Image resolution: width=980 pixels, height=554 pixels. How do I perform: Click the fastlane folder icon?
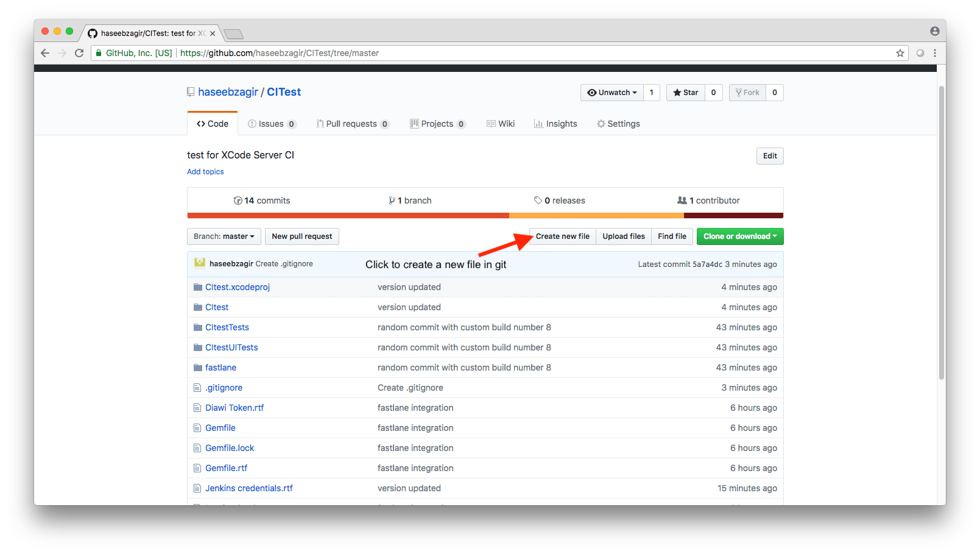(x=197, y=367)
